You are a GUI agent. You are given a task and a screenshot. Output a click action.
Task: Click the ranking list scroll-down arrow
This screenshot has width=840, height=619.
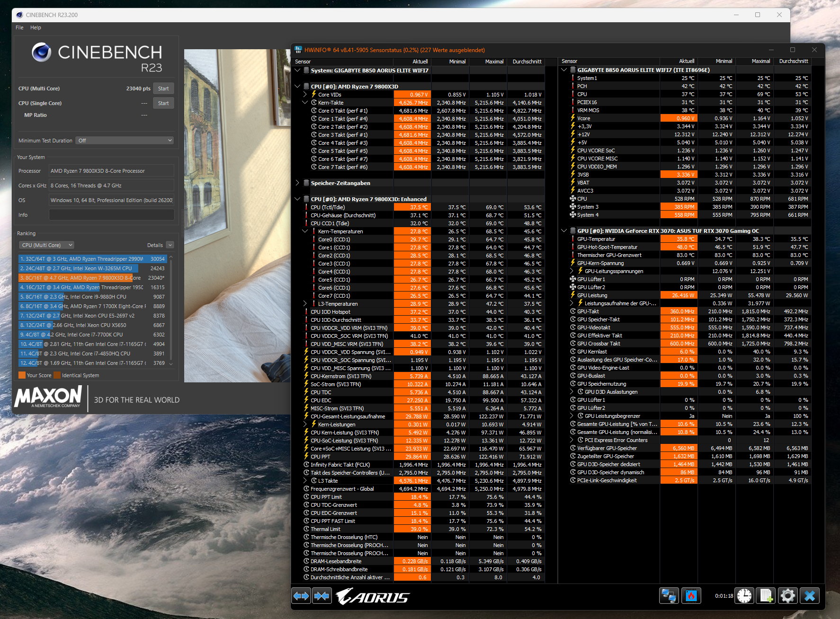point(171,363)
